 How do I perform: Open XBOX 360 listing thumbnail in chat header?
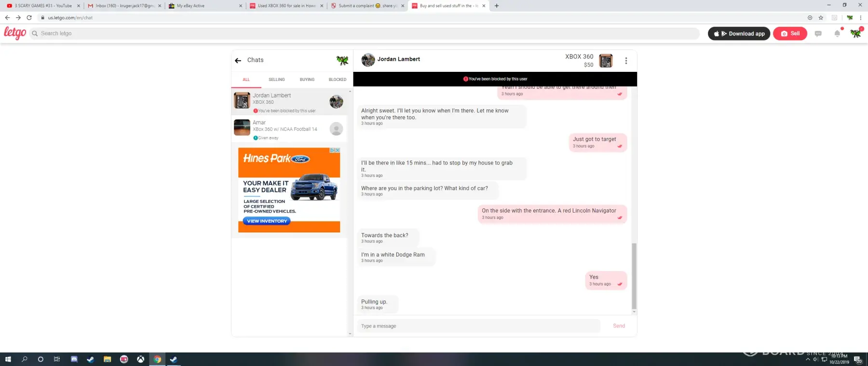[606, 61]
